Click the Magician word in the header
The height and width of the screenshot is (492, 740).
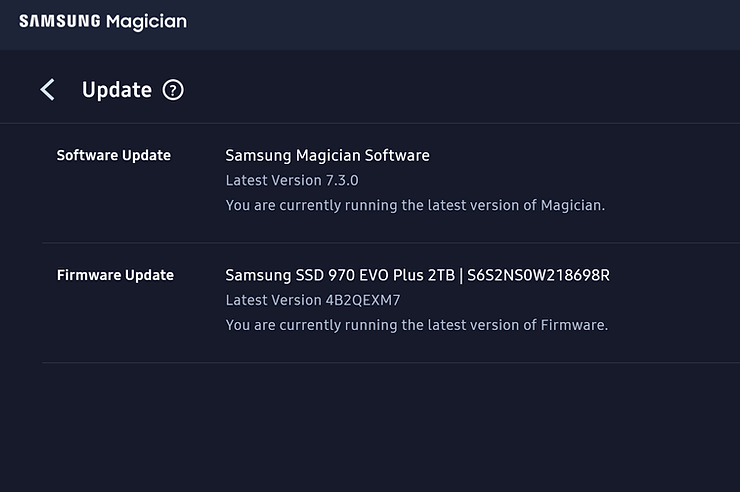[x=145, y=22]
